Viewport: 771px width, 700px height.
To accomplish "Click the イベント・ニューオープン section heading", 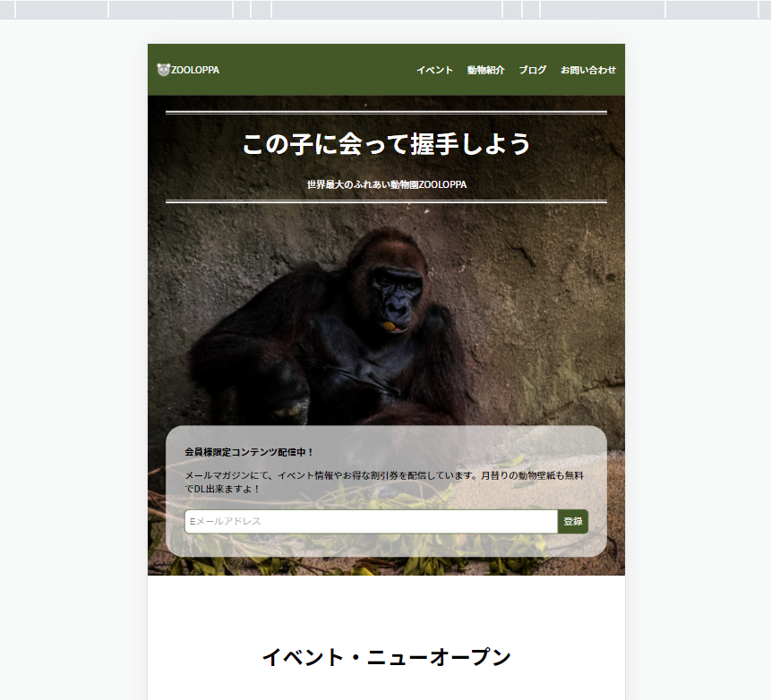I will (387, 657).
